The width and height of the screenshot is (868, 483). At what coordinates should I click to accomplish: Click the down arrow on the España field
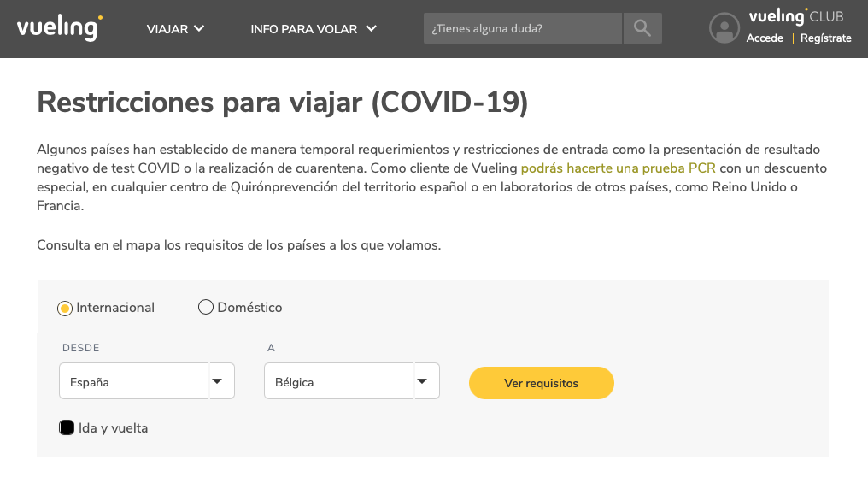[217, 381]
